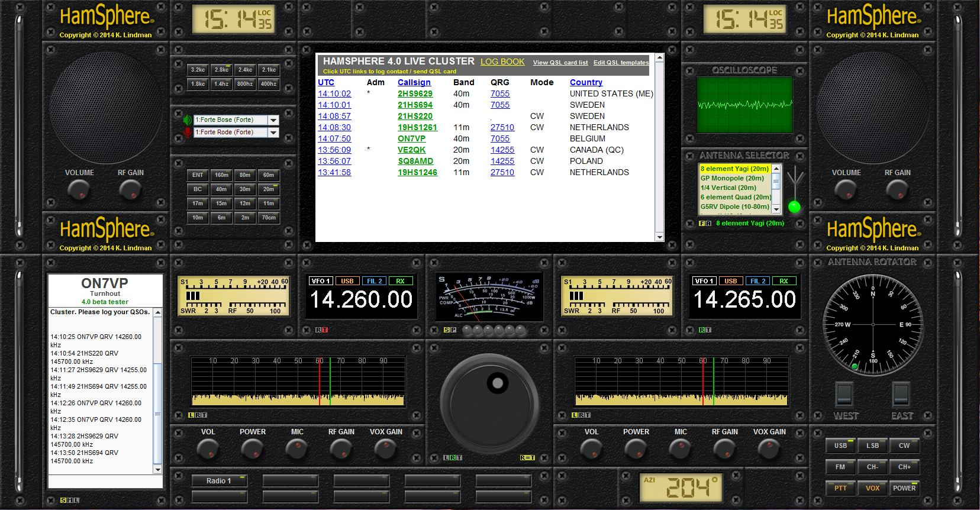Toggle USB mode button
Viewport: 980px width, 510px height.
[840, 446]
